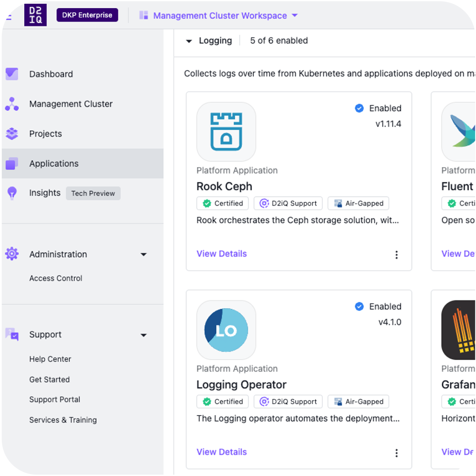Select the Dashboard sidebar icon
This screenshot has height=476, width=476.
[x=12, y=74]
